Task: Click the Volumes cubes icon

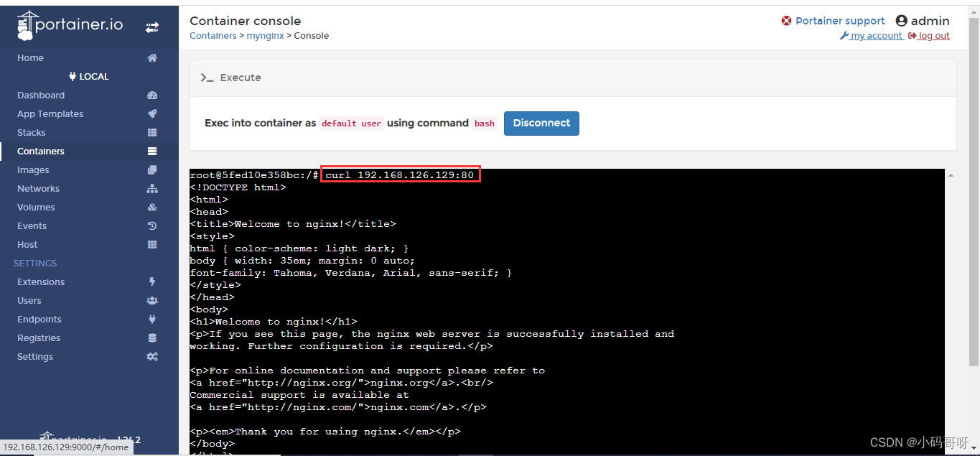Action: (x=152, y=208)
